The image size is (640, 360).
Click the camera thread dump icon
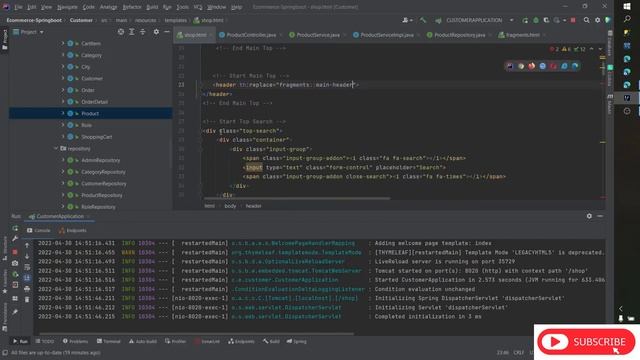[15, 263]
